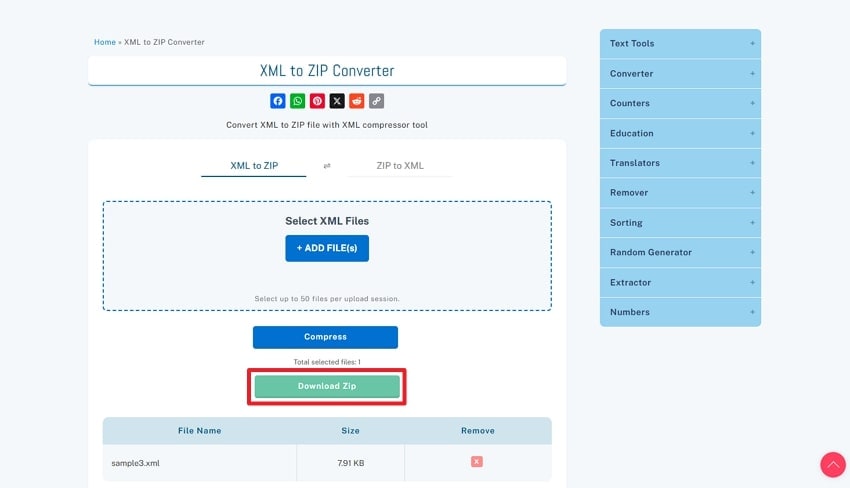Expand the Education sidebar section

coord(680,133)
